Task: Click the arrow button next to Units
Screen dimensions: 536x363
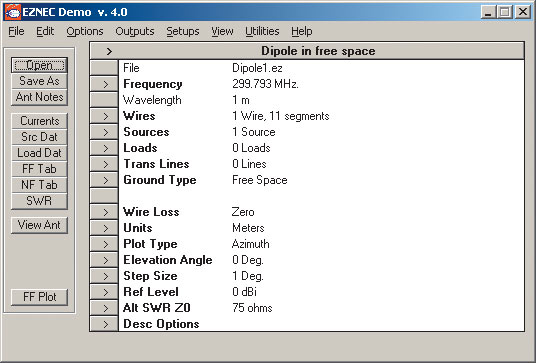Action: coord(104,228)
